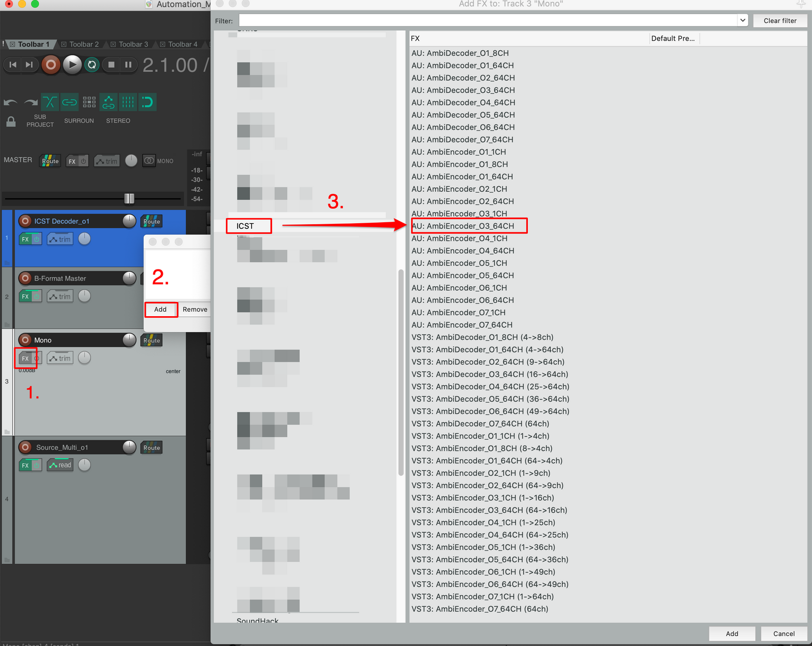Click trim envelope on ICST Decoder_o1 track
The height and width of the screenshot is (646, 812).
click(60, 239)
